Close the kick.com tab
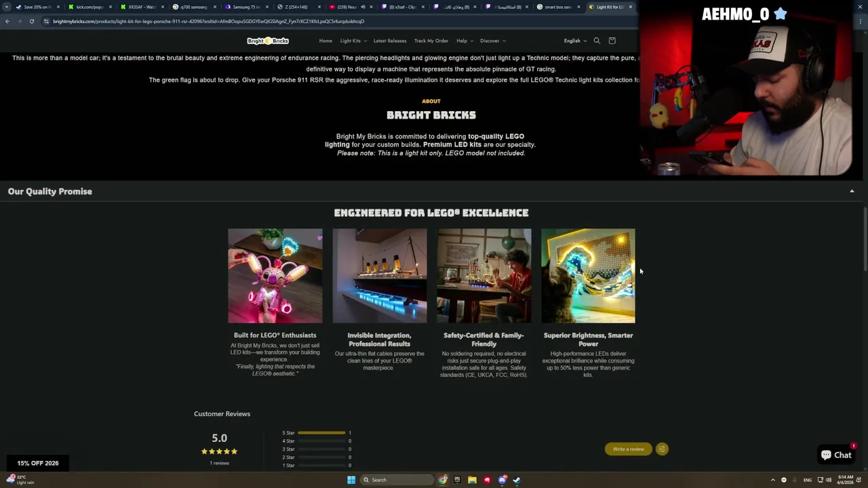 coord(110,7)
